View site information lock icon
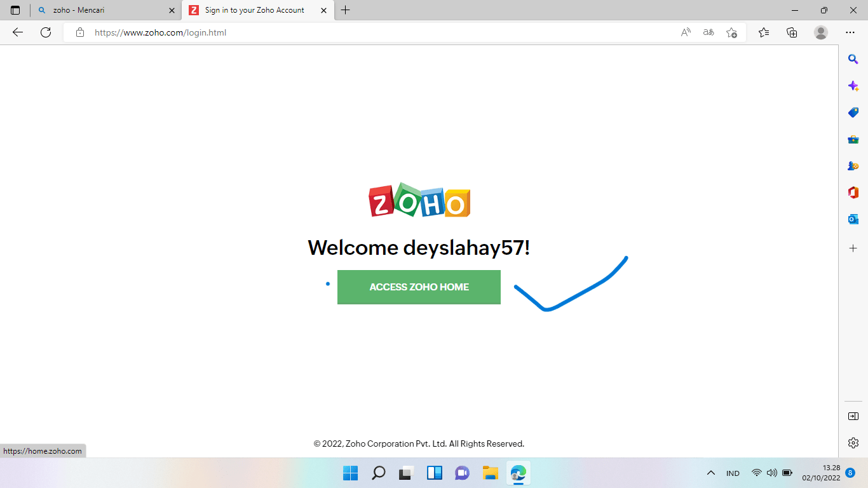The width and height of the screenshot is (868, 488). (x=80, y=32)
